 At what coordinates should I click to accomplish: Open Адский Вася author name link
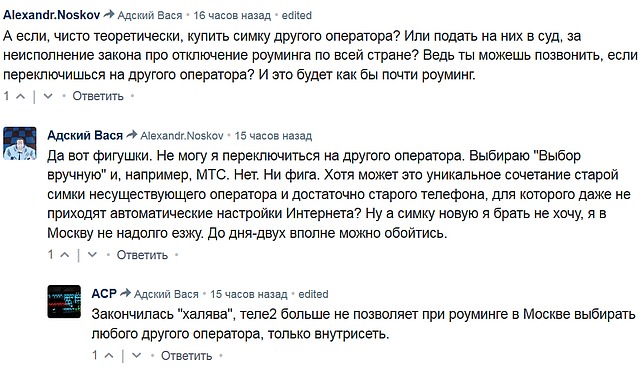click(x=85, y=135)
